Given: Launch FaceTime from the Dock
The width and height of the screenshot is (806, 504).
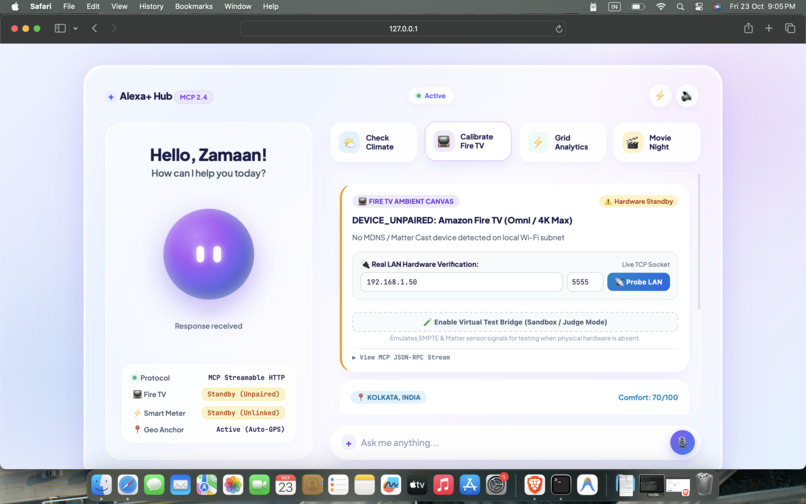Looking at the screenshot, I should [x=259, y=484].
